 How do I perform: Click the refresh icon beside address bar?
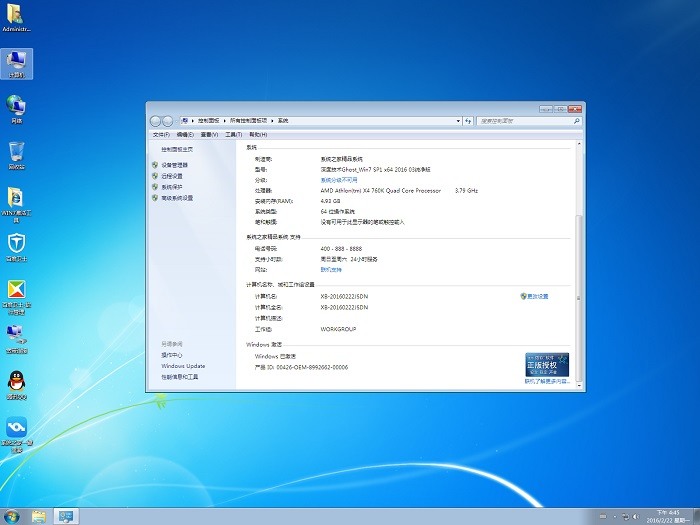point(470,120)
